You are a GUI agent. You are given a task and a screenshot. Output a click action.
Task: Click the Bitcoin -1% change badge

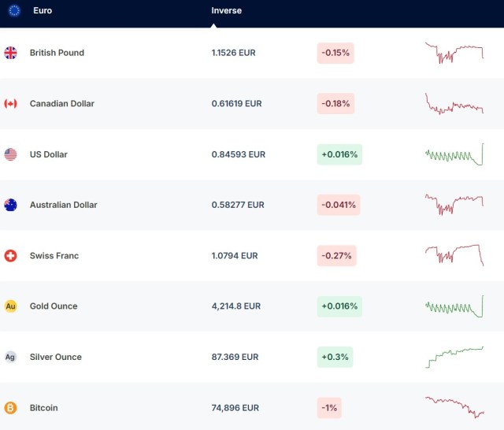331,408
